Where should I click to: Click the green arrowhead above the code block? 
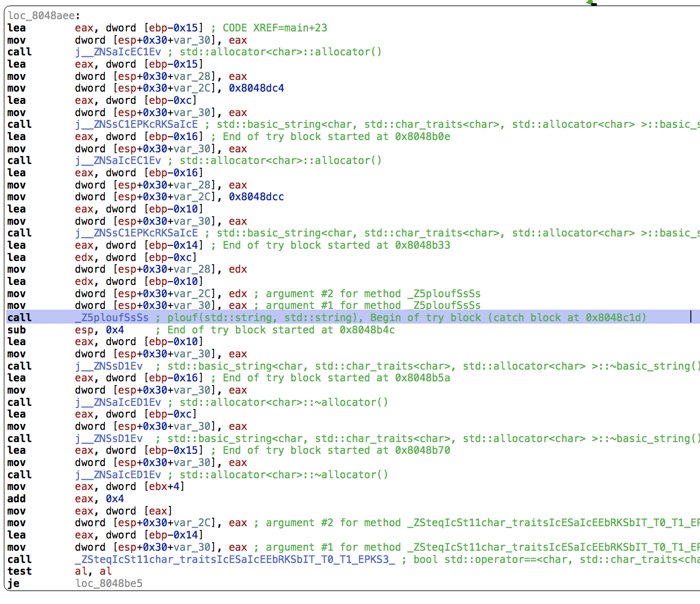pyautogui.click(x=590, y=3)
